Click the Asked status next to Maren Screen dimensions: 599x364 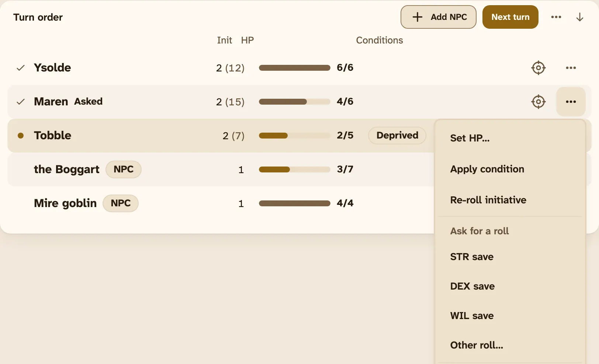[89, 101]
